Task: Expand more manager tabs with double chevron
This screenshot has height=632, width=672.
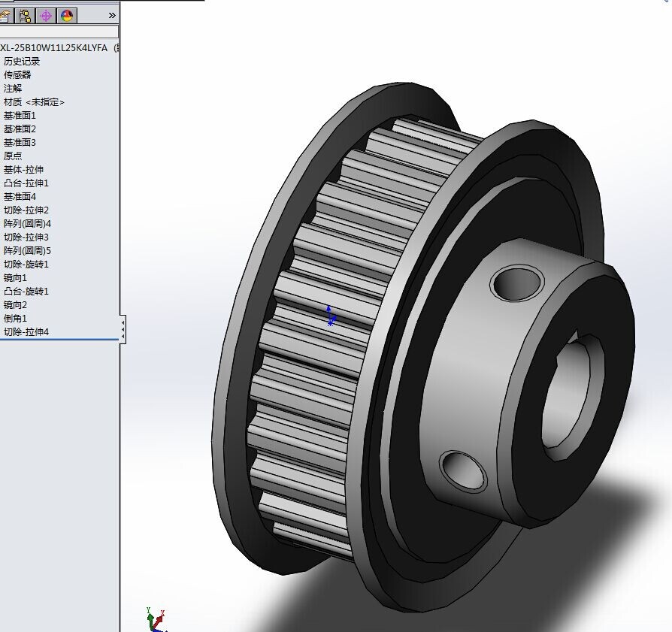Action: click(x=112, y=16)
